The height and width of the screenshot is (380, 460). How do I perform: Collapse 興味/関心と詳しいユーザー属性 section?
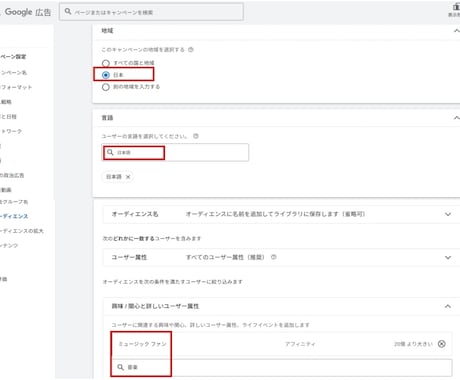pos(448,306)
